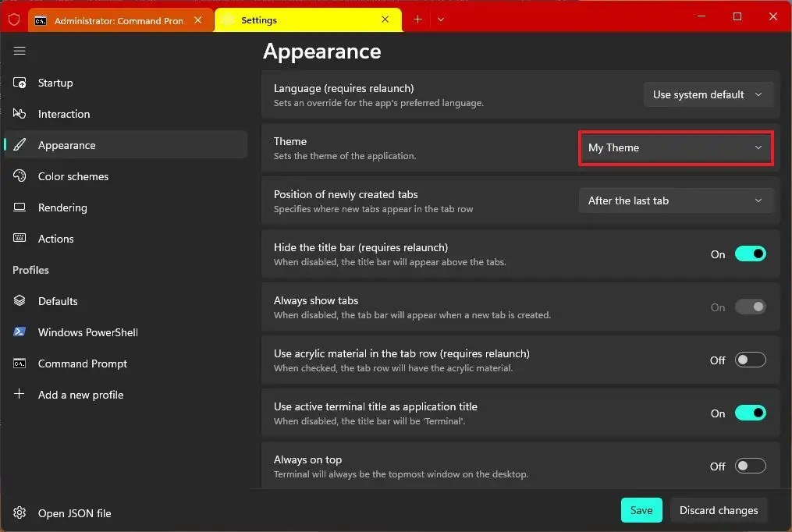Open a new terminal tab

417,19
